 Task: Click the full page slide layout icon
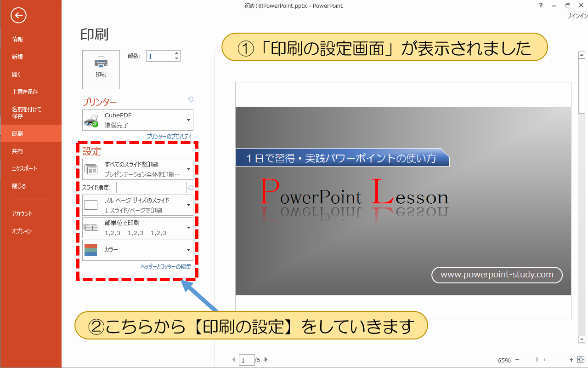point(91,205)
